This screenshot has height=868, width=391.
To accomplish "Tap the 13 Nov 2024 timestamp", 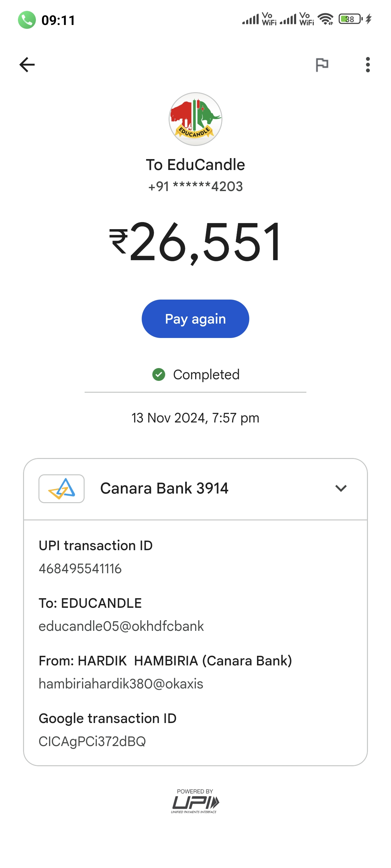I will 195,418.
